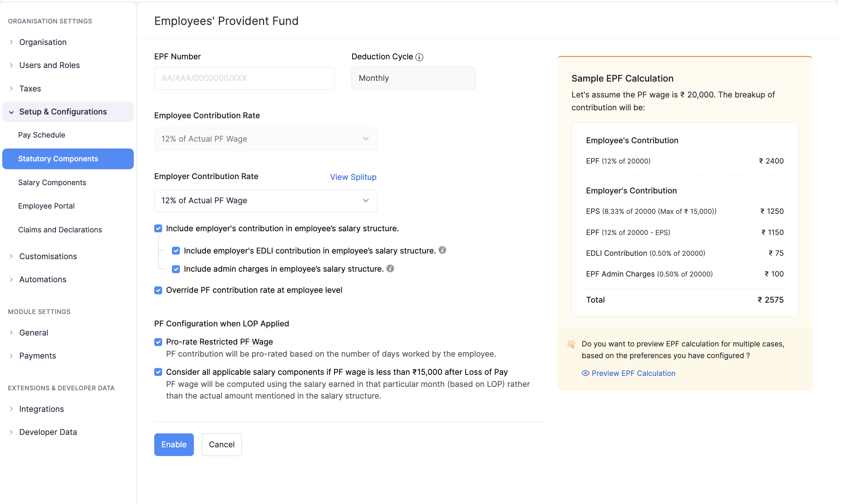Click info icon beside admin charges option
Screen dimensions: 867x504
[x=390, y=268]
